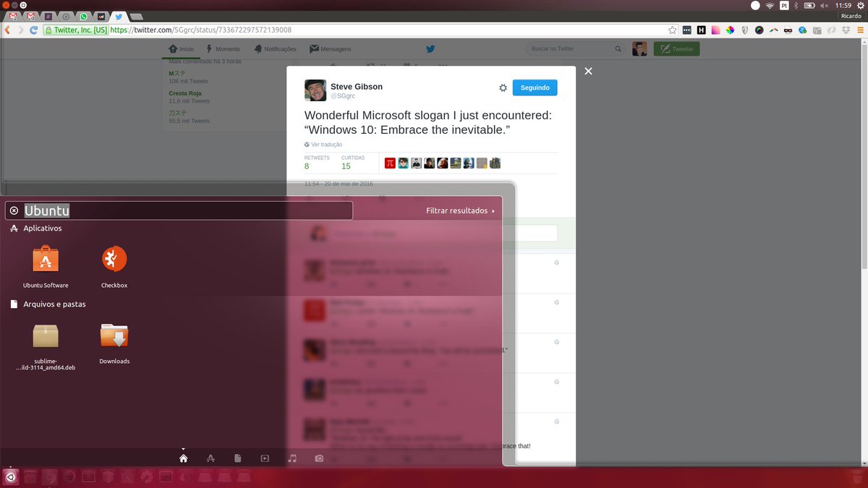Switch to the Applications lens in Dash
This screenshot has height=488, width=868.
click(210, 458)
